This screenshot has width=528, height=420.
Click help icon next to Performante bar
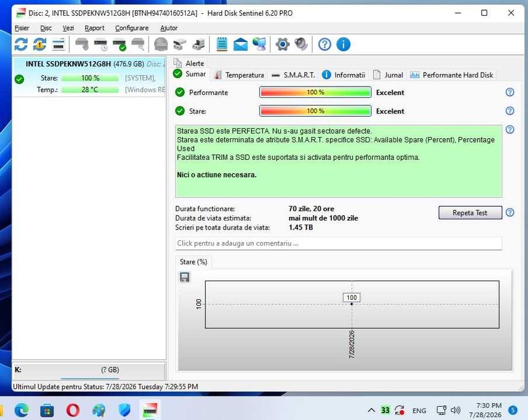pyautogui.click(x=510, y=92)
